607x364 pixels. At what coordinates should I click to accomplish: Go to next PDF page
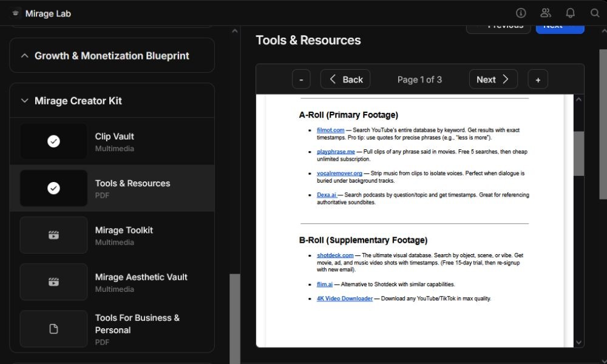[493, 79]
